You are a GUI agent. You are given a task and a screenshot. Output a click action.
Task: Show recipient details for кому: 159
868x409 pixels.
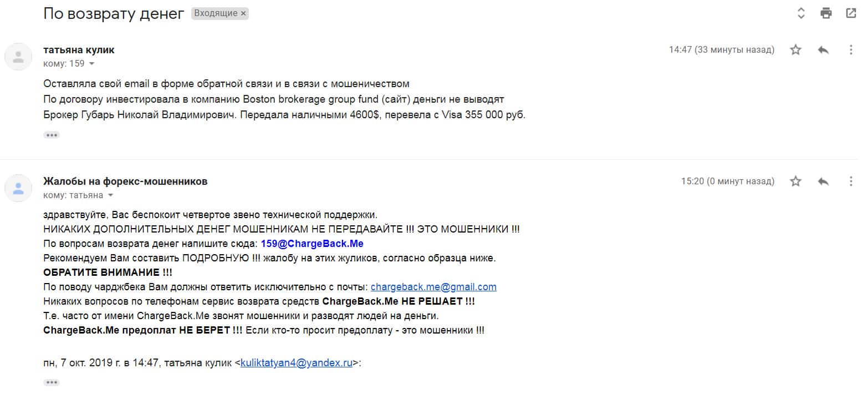pos(92,64)
